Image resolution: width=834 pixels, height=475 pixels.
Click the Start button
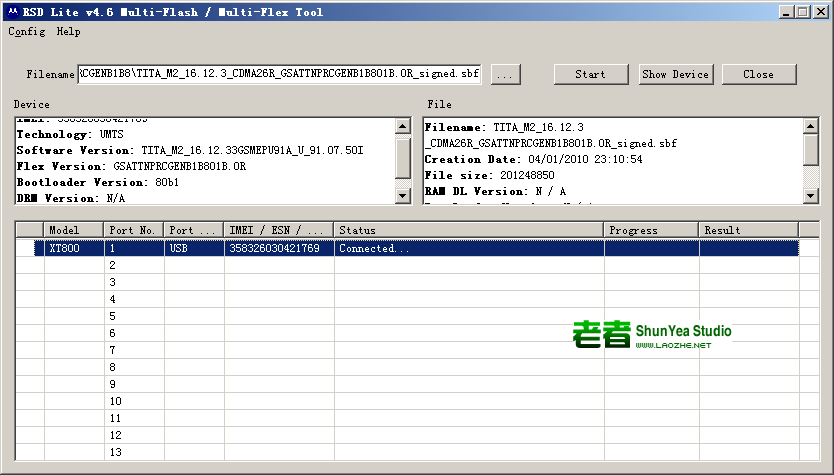[590, 74]
